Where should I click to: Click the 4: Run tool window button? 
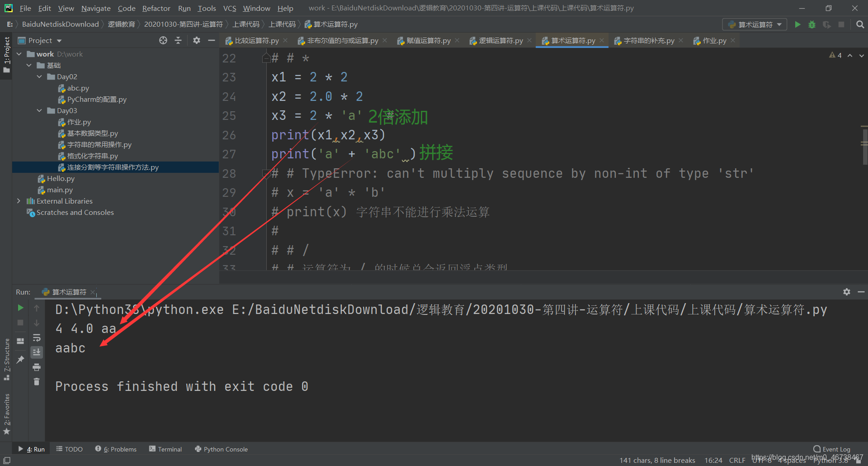point(31,449)
